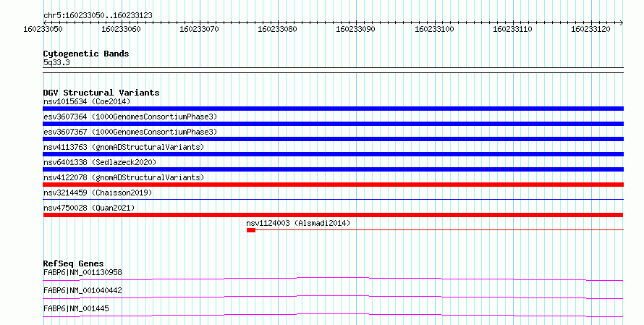The height and width of the screenshot is (325, 644).
Task: Click the blue bar beneath nsv4113763
Action: (333, 154)
